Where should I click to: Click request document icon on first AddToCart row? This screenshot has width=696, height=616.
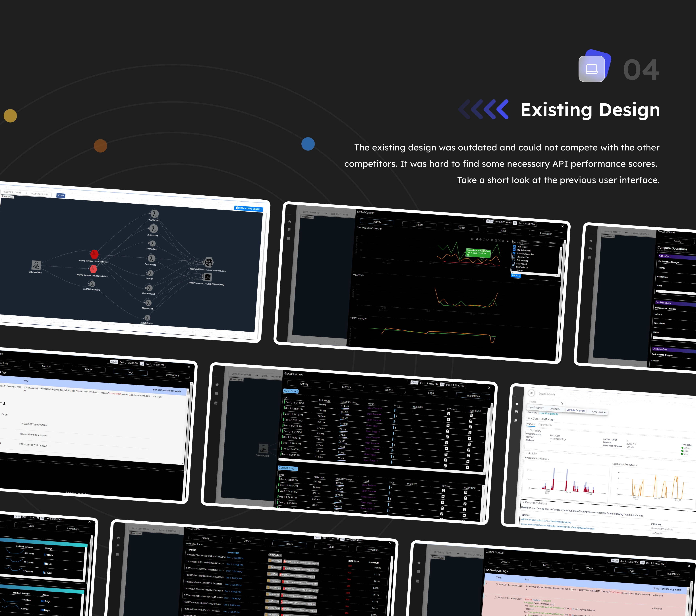(x=449, y=414)
